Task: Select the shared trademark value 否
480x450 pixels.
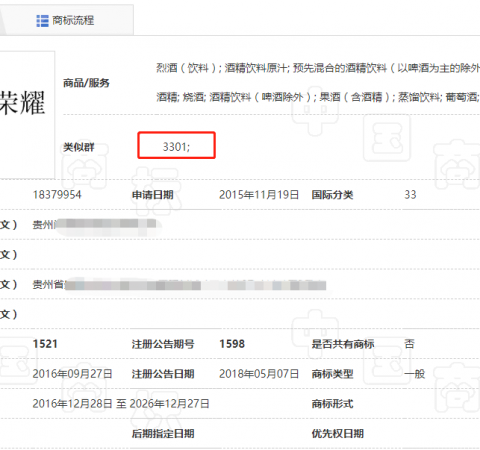Action: pos(409,344)
